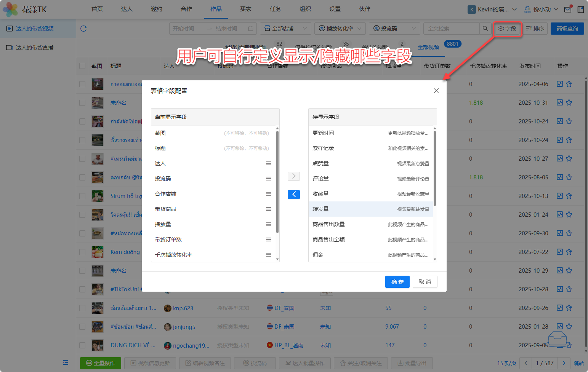Click star favorite icon for 2025-10-31 row

(569, 103)
